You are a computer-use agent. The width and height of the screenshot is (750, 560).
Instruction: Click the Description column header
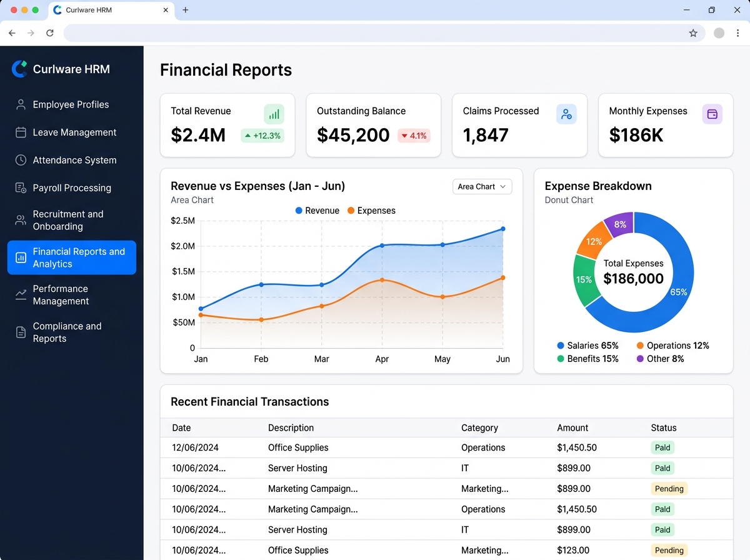291,428
